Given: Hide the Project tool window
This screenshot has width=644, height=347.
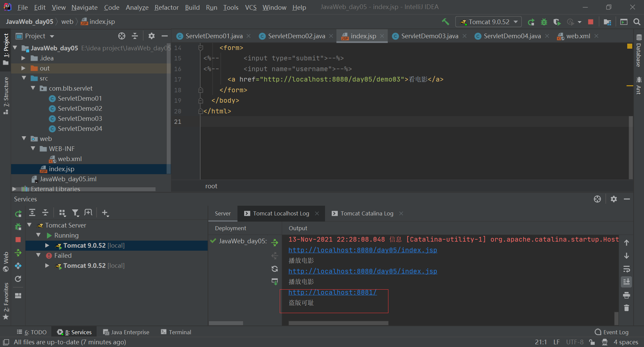Looking at the screenshot, I should 164,36.
